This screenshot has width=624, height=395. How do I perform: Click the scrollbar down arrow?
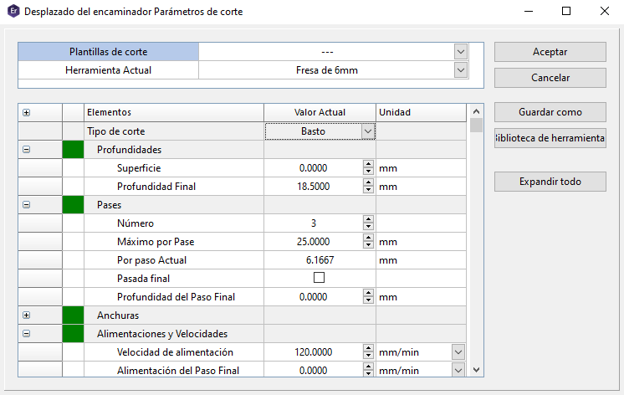(x=476, y=370)
